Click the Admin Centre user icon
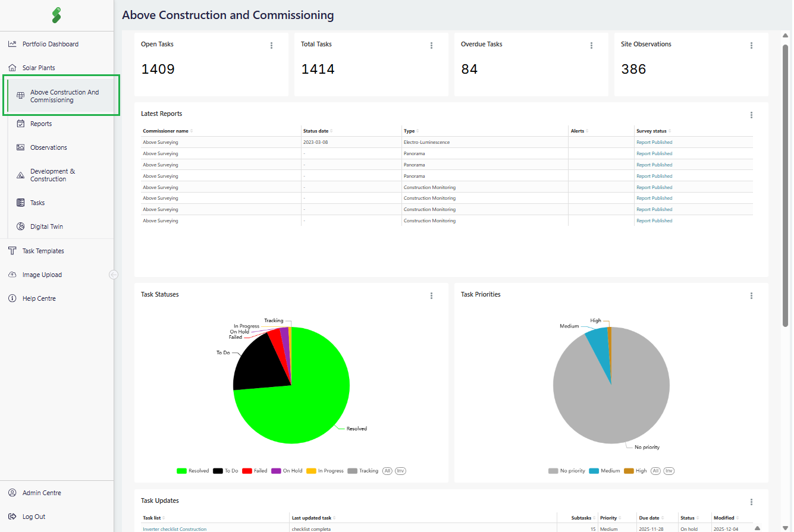Viewport: 794px width, 532px height. tap(12, 493)
